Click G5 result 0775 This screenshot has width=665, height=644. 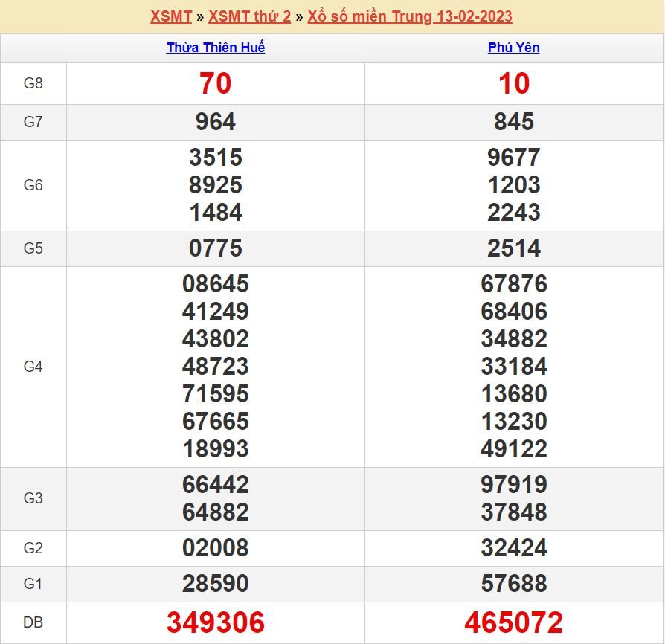tap(216, 248)
